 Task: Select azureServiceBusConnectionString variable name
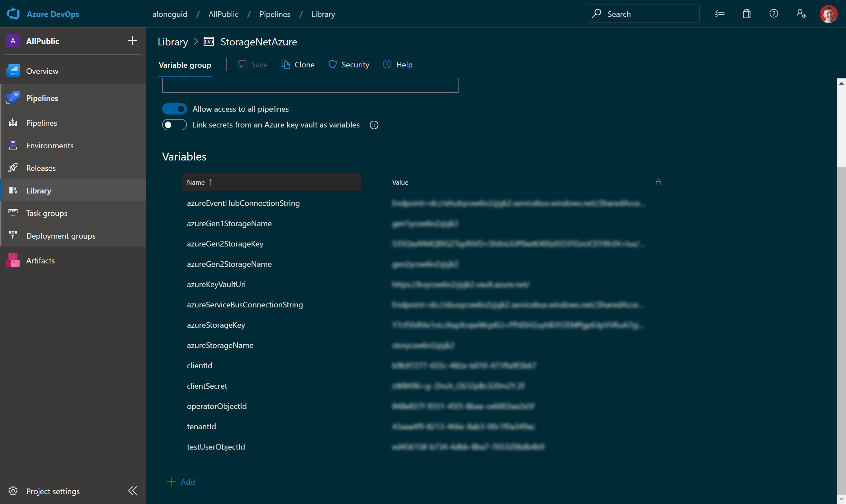coord(245,305)
